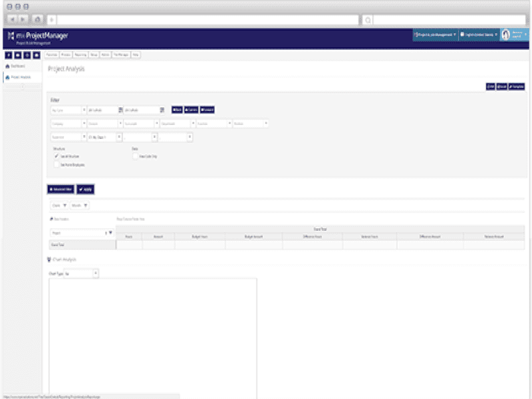This screenshot has height=399, width=532.
Task: Enable the View Costs Only checkbox
Action: point(135,156)
